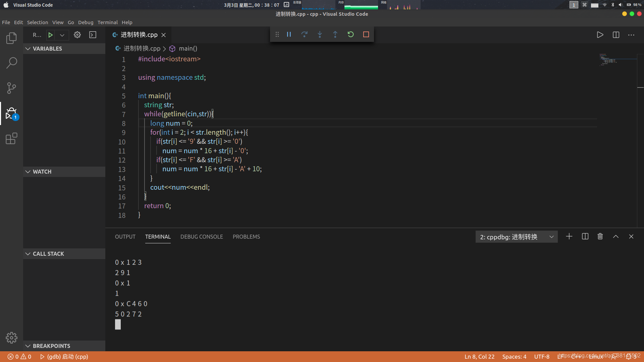This screenshot has height=362, width=644.
Task: Click errors and warnings status item
Action: [x=19, y=357]
